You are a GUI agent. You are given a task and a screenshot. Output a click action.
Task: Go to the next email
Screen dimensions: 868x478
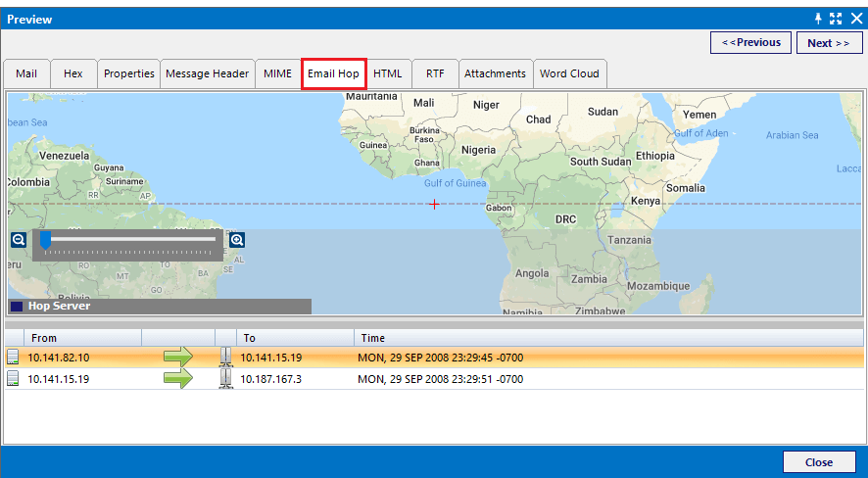pos(829,42)
